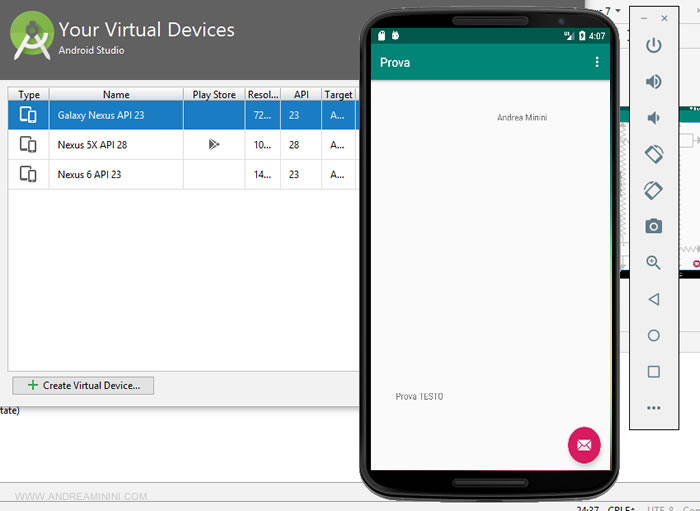Click Create Virtual Device button
The height and width of the screenshot is (511, 700).
[x=83, y=386]
